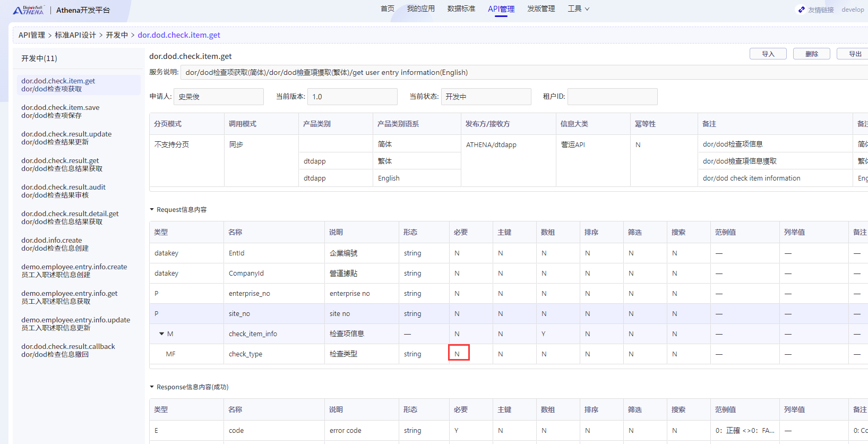This screenshot has width=868, height=444.
Task: Open the 工具 dropdown menu
Action: 579,9
